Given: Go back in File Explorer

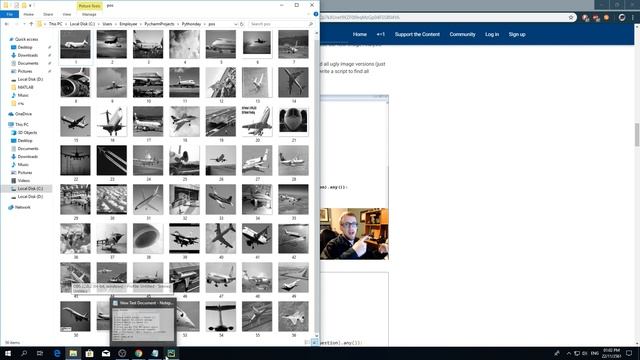Looking at the screenshot, I should pyautogui.click(x=7, y=24).
